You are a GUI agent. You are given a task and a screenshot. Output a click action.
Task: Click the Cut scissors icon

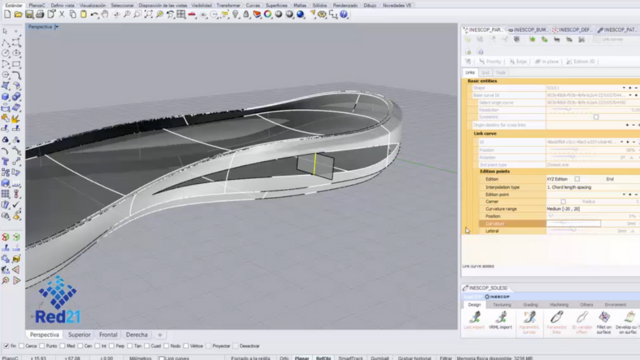(x=62, y=14)
